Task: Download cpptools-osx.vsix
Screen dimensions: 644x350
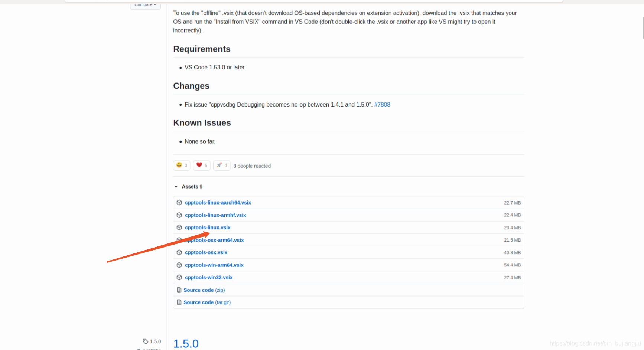Action: (206, 252)
